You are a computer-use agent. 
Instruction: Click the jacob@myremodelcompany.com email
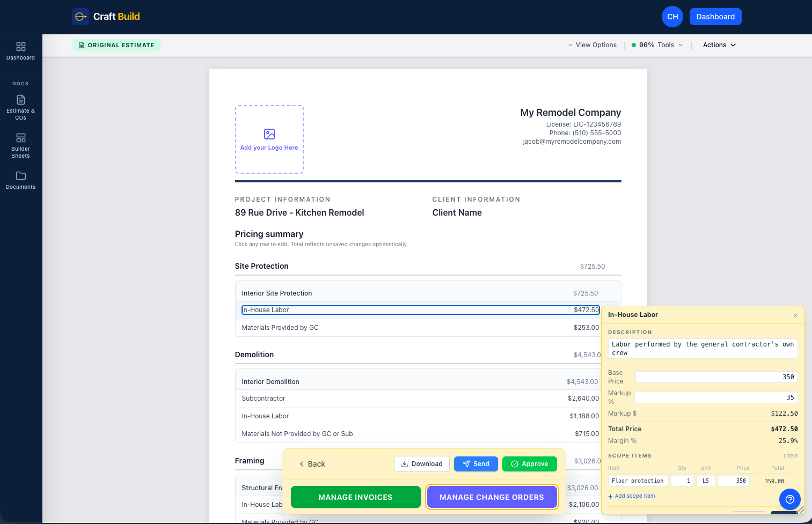pos(572,142)
